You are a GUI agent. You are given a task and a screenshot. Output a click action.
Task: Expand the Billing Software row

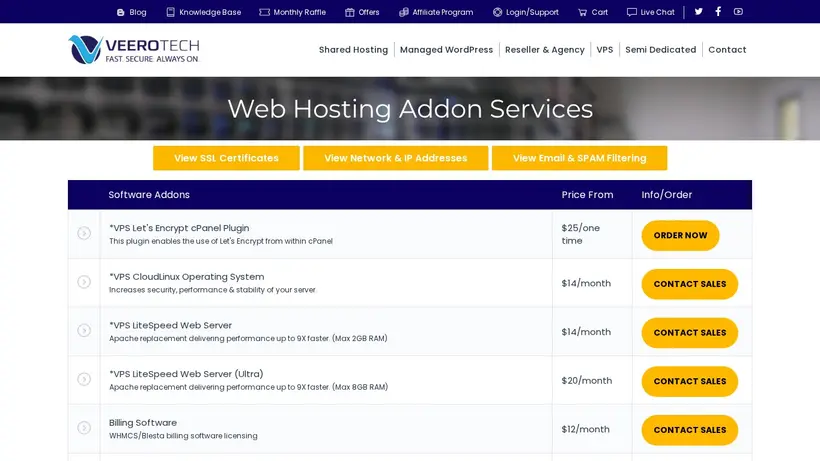click(84, 428)
